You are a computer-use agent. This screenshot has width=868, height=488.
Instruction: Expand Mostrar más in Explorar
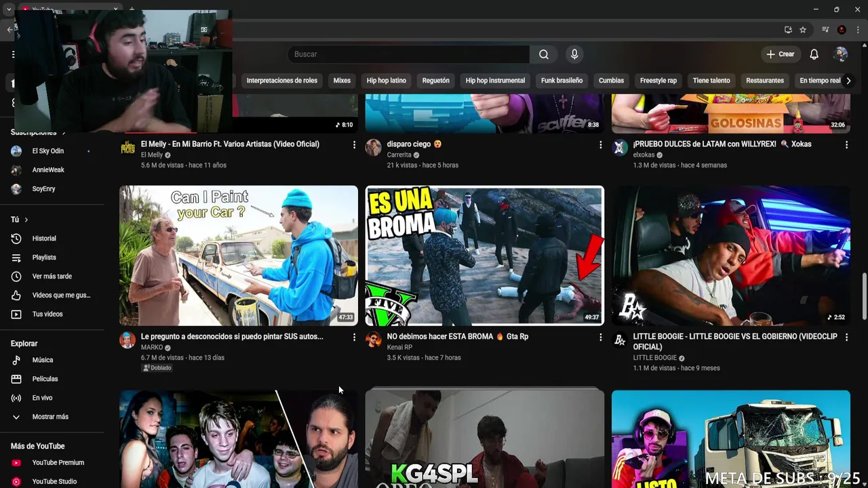[x=52, y=417]
